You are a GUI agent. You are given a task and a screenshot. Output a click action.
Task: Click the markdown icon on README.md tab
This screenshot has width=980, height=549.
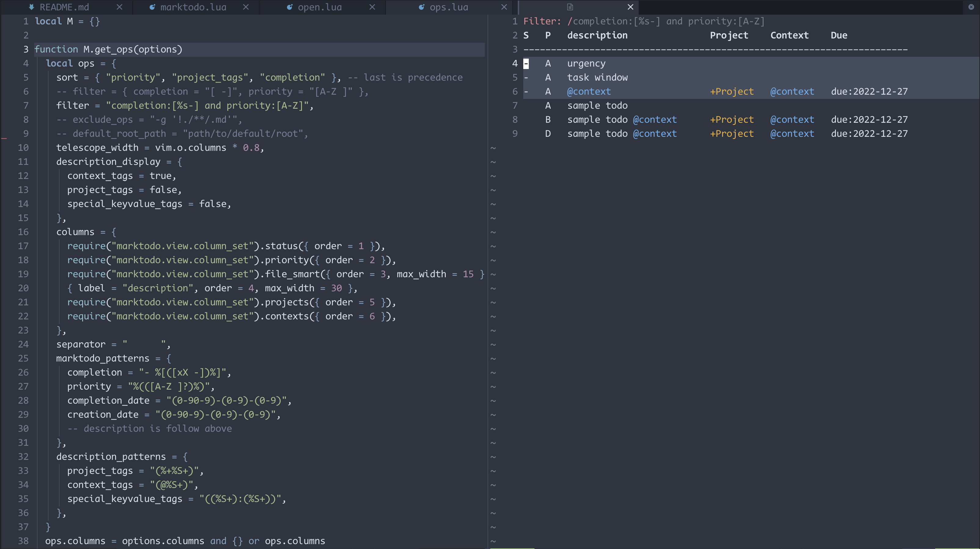tap(31, 7)
